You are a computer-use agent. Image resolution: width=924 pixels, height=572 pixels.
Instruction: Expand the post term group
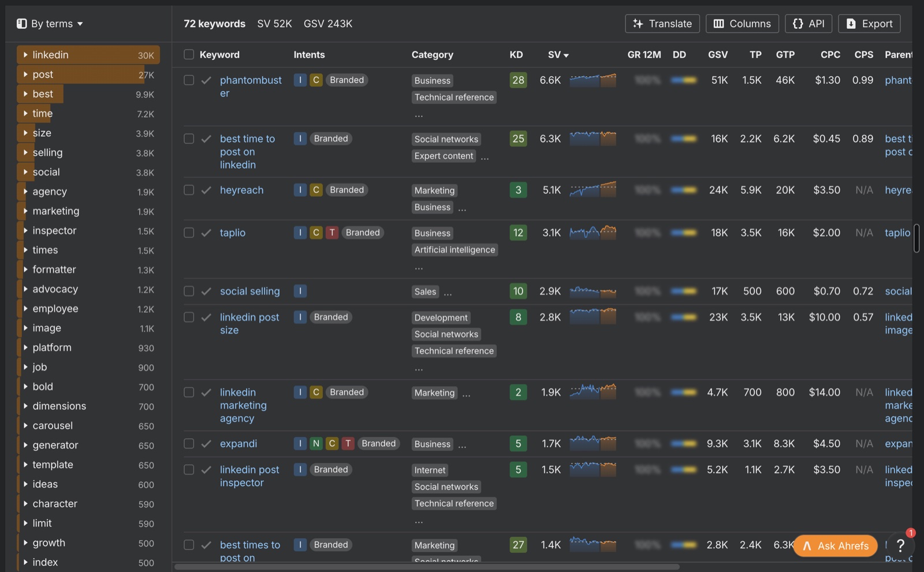(25, 74)
